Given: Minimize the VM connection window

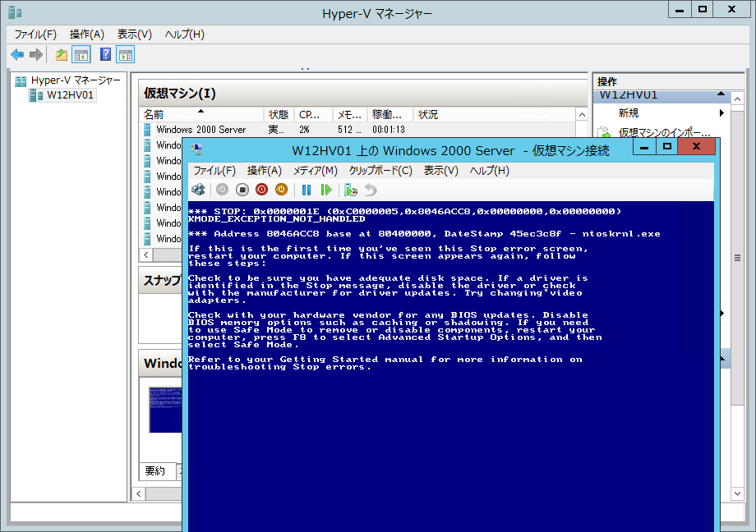Looking at the screenshot, I should pyautogui.click(x=644, y=147).
